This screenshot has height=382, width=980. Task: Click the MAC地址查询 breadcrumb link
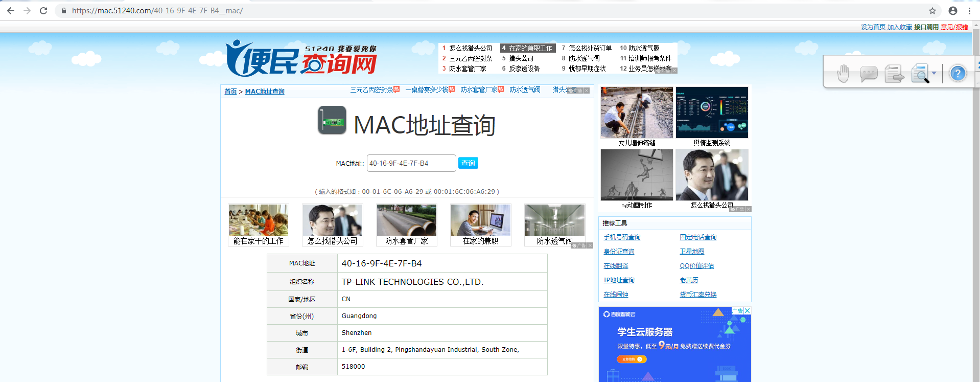265,91
